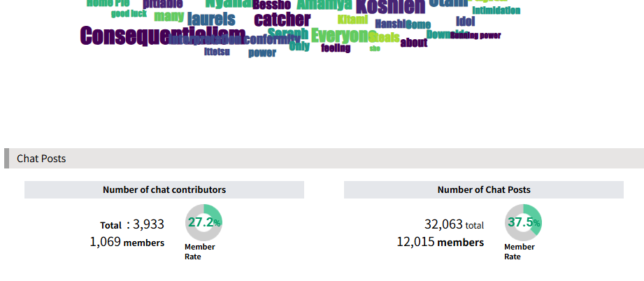This screenshot has width=644, height=281.
Task: Click the word 'Ittetsu' in the cloud
Action: coord(217,52)
